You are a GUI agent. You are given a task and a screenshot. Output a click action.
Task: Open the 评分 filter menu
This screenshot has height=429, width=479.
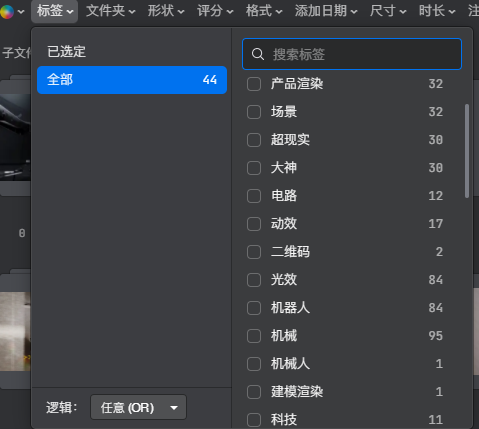click(215, 11)
